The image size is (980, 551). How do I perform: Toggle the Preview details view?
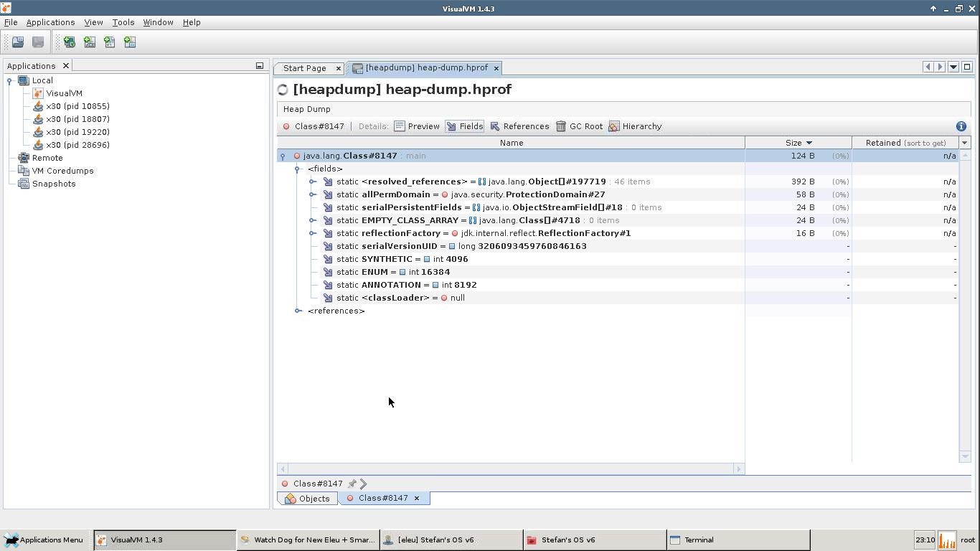tap(417, 126)
